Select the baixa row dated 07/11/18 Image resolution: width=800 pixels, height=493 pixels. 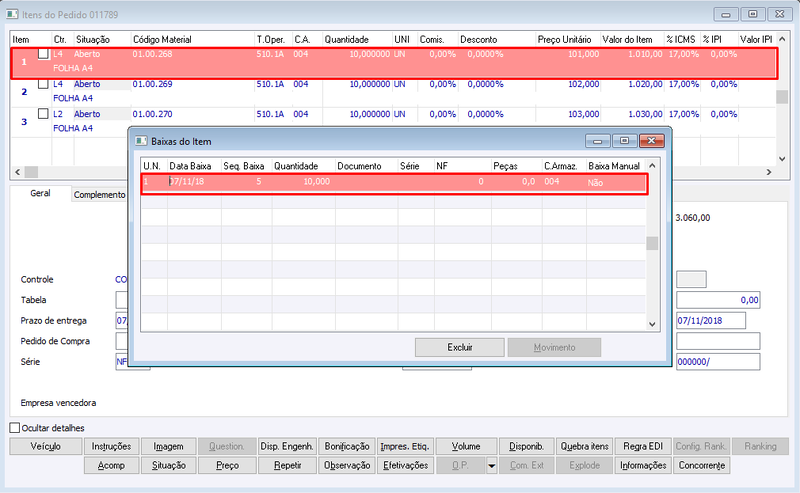coord(394,183)
